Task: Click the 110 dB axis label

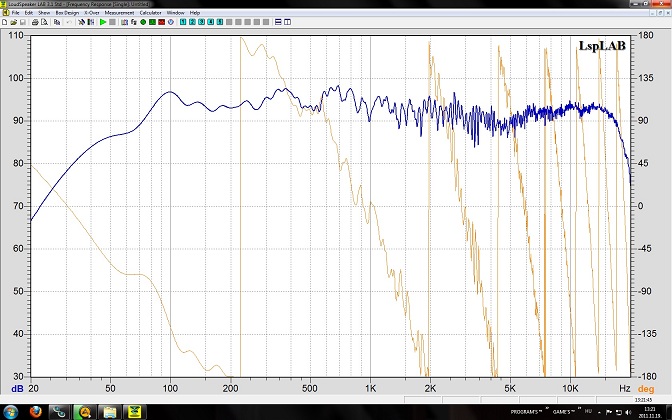Action: (16, 36)
